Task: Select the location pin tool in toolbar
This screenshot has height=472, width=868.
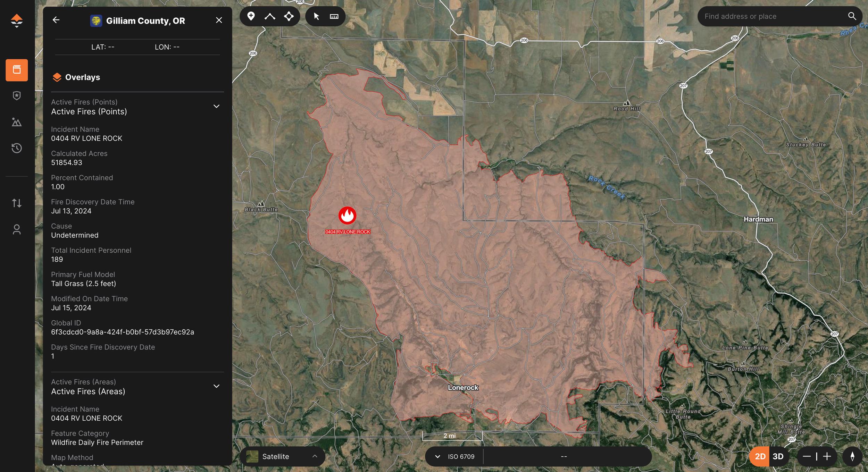Action: (x=251, y=16)
